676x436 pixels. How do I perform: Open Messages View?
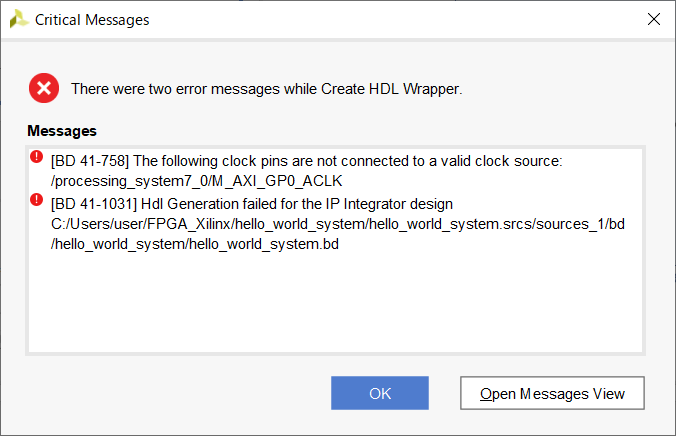point(552,393)
